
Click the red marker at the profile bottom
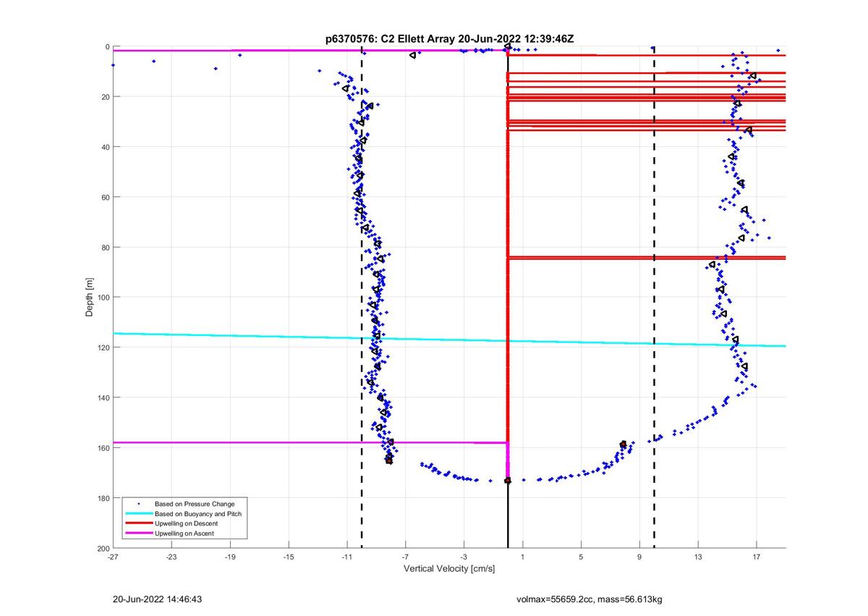pos(508,481)
